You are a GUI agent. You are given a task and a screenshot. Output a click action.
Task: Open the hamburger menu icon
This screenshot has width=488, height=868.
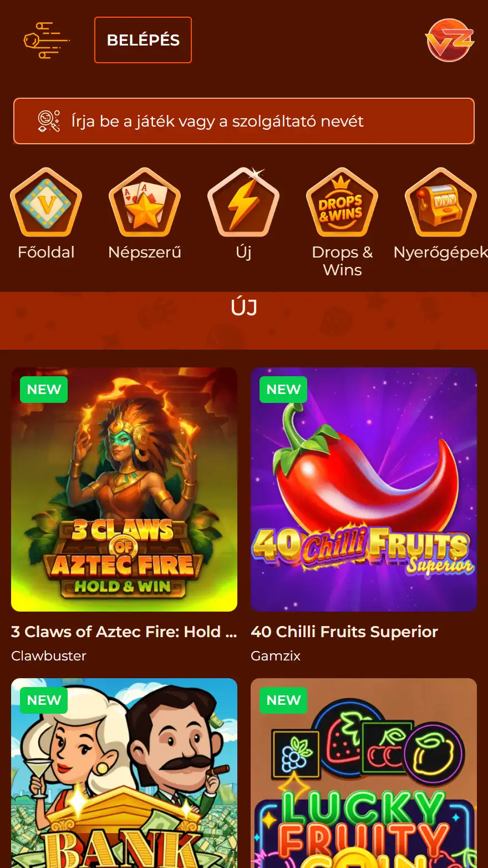click(x=47, y=41)
